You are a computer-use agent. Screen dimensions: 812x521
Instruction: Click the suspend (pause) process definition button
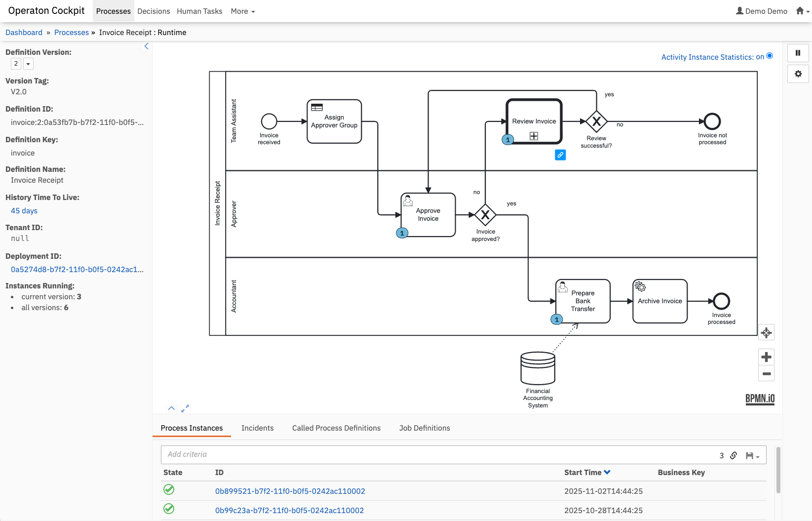click(798, 53)
